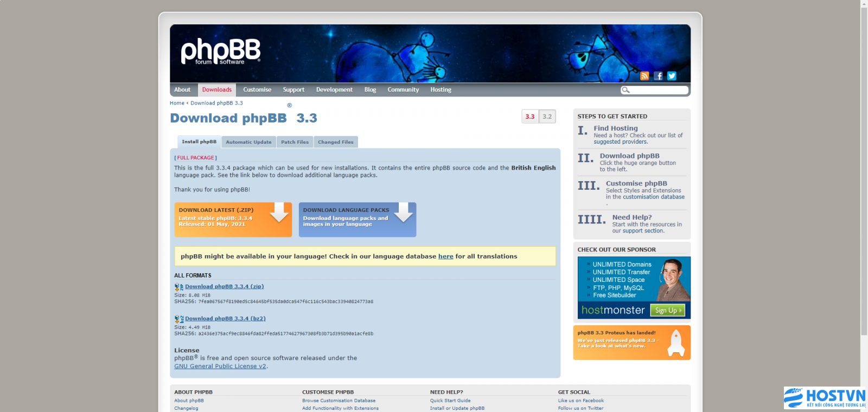The image size is (868, 412).
Task: Click the Customise phpBB step heading
Action: pyautogui.click(x=636, y=184)
